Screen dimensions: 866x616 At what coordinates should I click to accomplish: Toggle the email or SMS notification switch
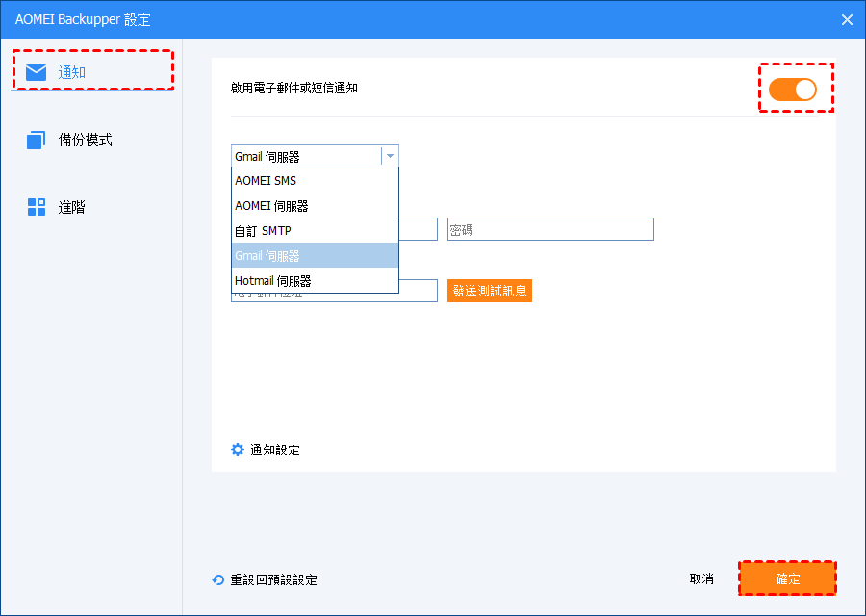tap(793, 89)
